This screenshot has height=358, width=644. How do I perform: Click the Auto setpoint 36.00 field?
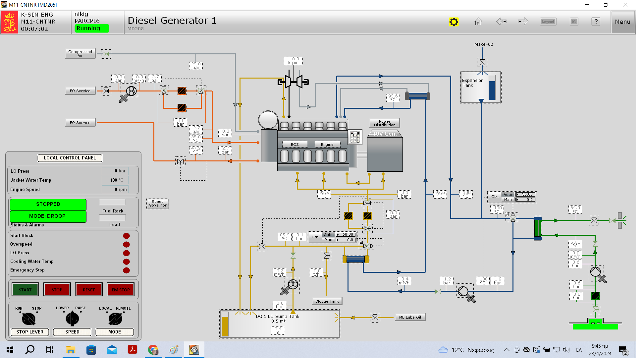click(x=525, y=195)
